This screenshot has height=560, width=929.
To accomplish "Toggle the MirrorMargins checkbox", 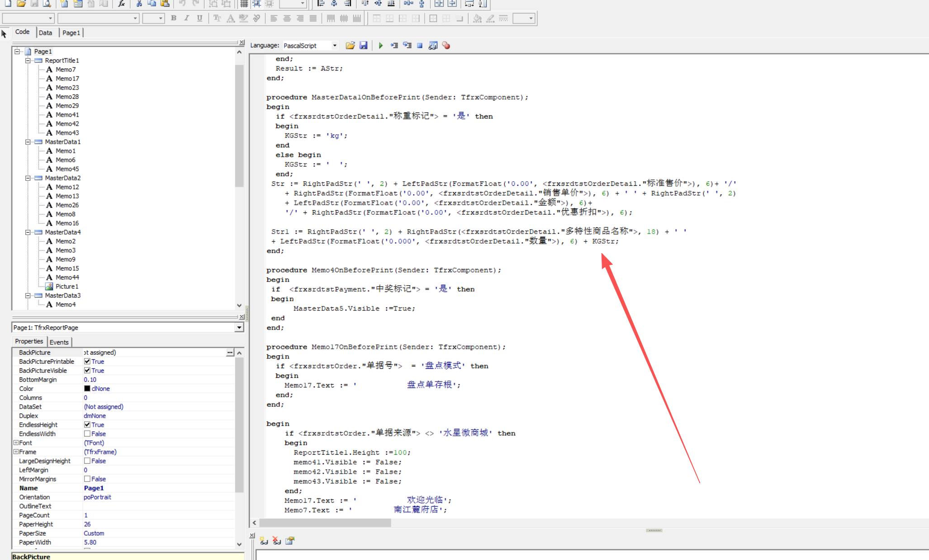I will coord(87,479).
